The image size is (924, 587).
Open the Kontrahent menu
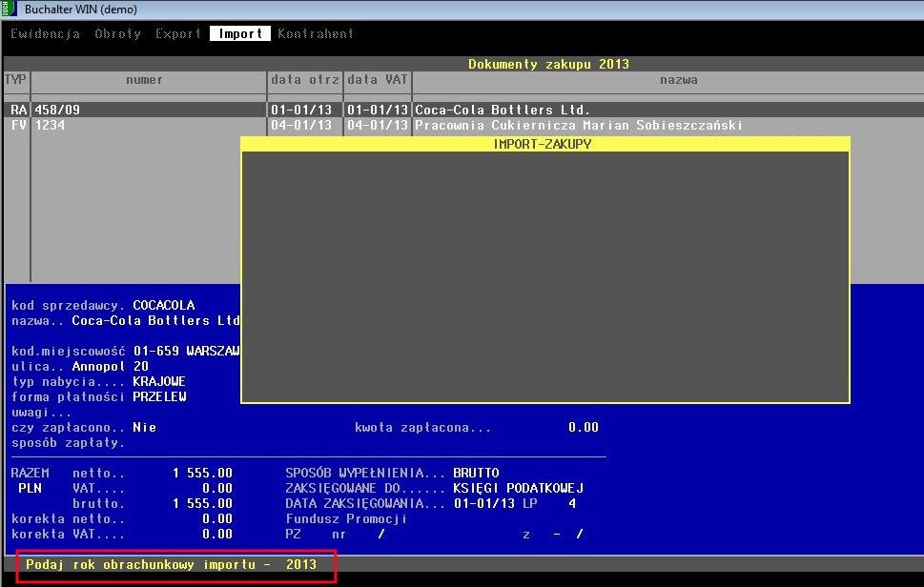coord(316,33)
